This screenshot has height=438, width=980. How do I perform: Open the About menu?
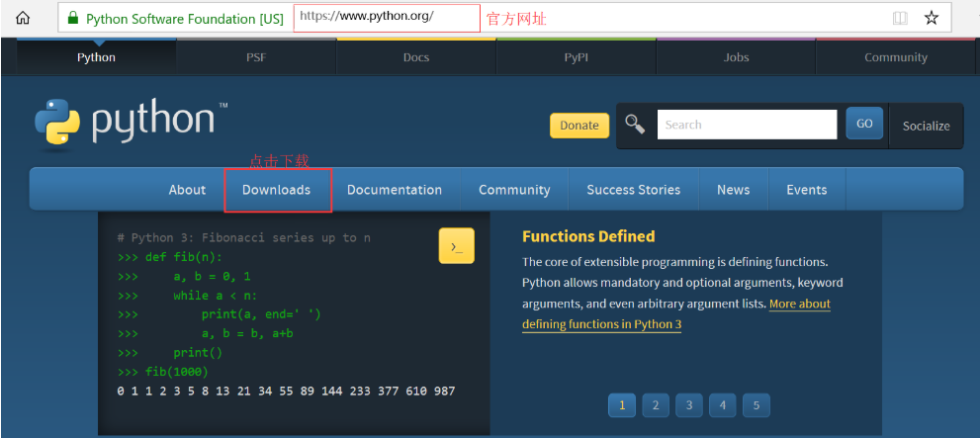187,190
